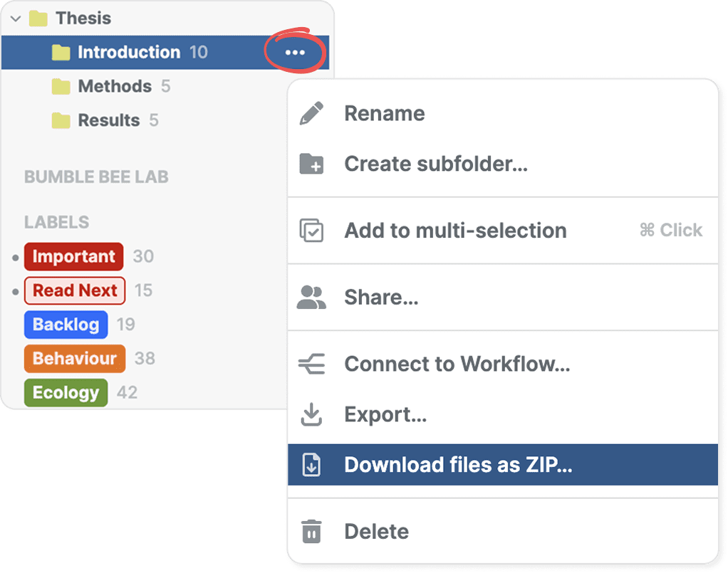Click the Create subfolder folder-plus icon
This screenshot has width=728, height=573.
[x=311, y=164]
